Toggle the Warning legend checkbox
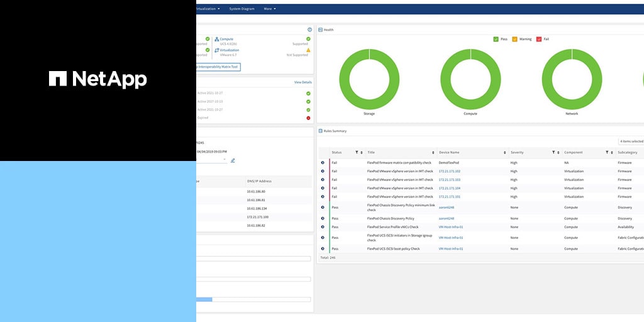 pos(515,39)
